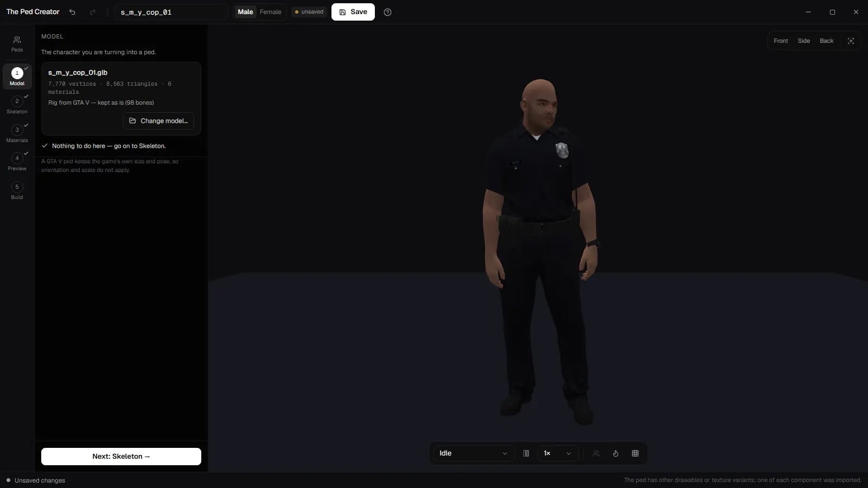Save the ped project
This screenshot has height=488, width=868.
[353, 12]
